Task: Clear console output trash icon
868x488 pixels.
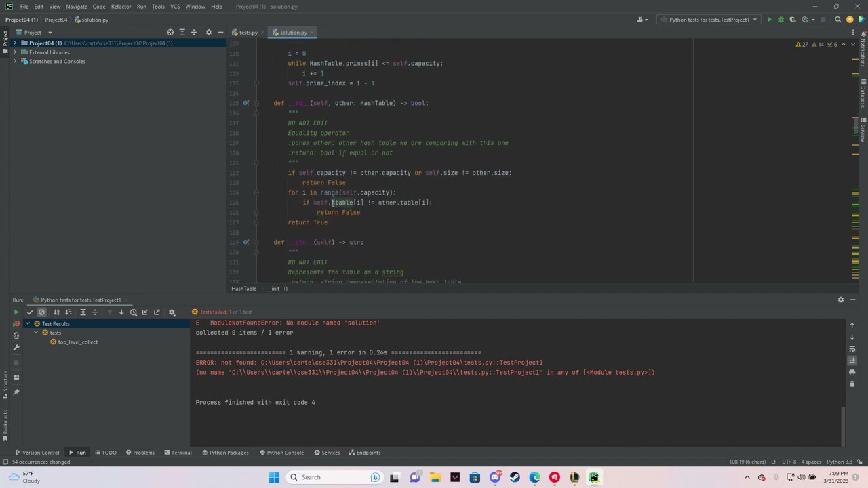Action: click(852, 384)
